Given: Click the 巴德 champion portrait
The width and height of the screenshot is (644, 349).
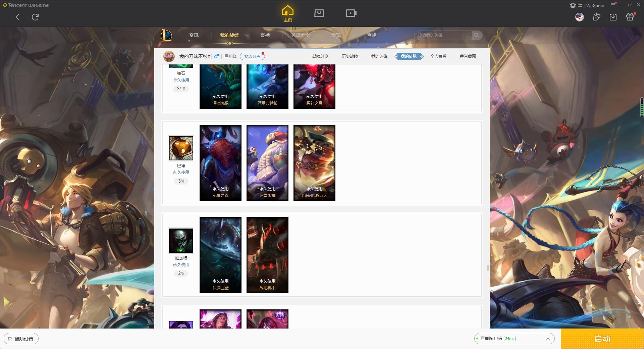Looking at the screenshot, I should tap(181, 148).
